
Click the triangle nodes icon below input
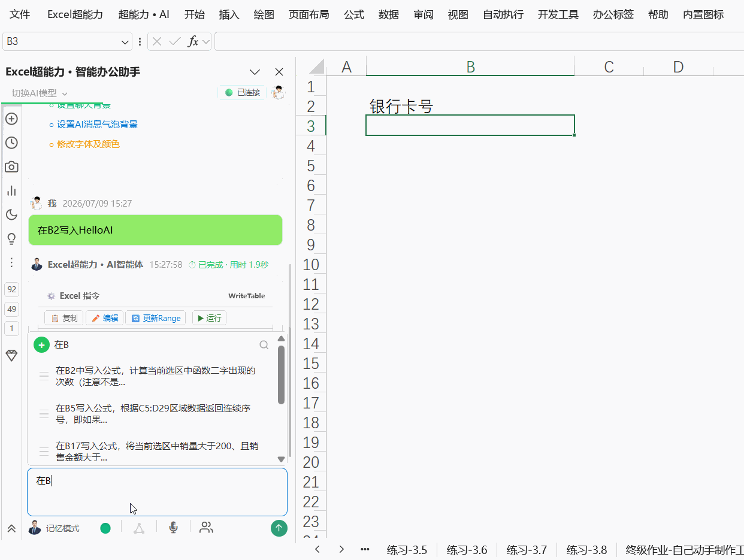(x=139, y=528)
